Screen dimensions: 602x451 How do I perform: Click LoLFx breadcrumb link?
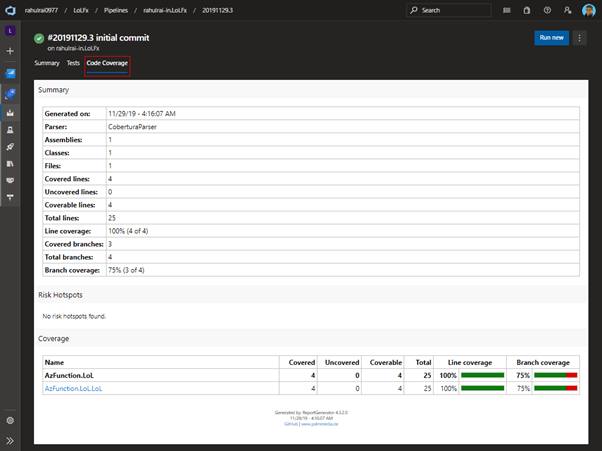point(81,10)
